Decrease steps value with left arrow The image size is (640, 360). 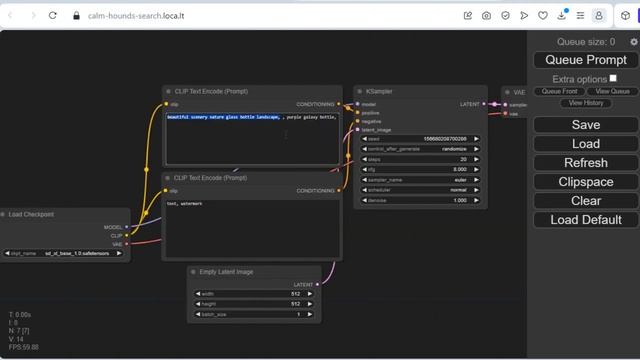pos(364,159)
